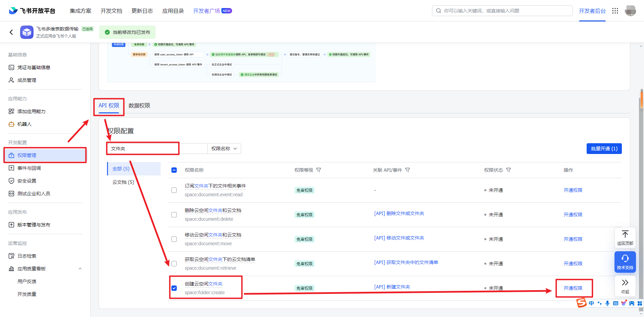Click 开通权限 for space:document:delete row
The image size is (644, 317).
(x=573, y=215)
